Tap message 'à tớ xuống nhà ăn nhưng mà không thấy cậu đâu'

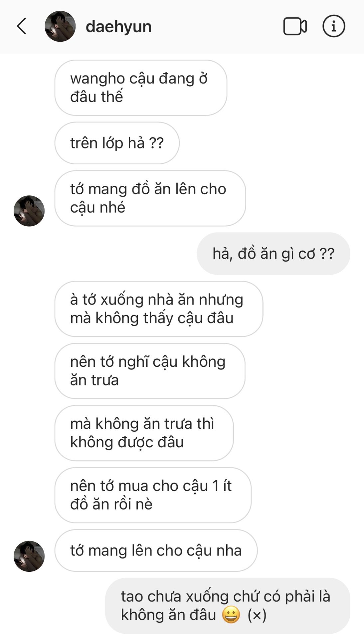[159, 309]
